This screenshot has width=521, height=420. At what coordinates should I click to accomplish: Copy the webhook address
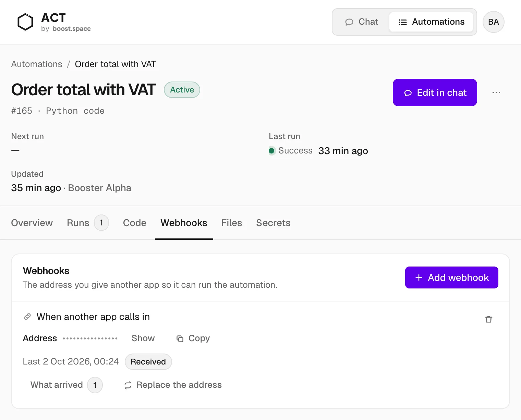[193, 338]
